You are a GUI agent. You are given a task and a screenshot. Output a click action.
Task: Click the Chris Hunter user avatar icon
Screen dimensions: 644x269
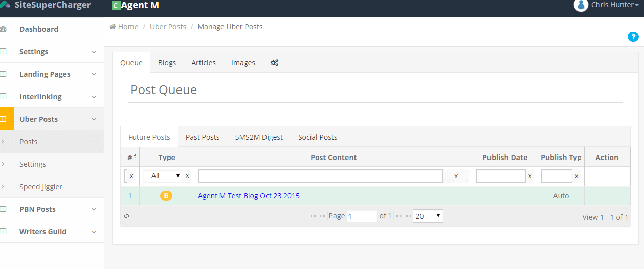point(581,5)
